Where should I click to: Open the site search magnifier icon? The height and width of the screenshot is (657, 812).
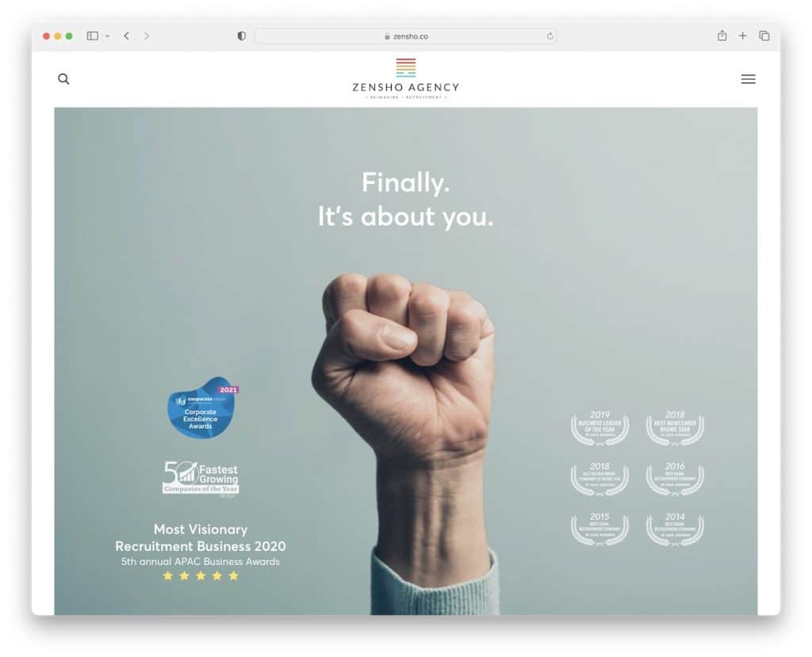coord(63,78)
